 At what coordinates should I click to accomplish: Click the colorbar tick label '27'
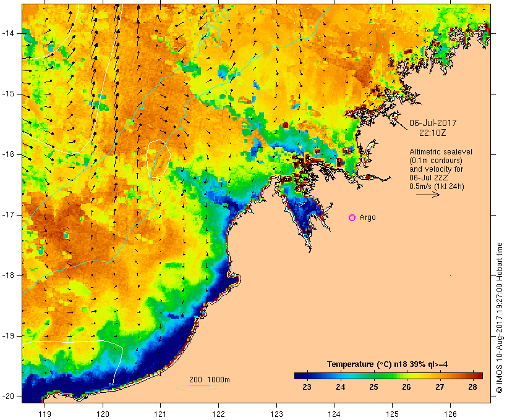coord(440,387)
